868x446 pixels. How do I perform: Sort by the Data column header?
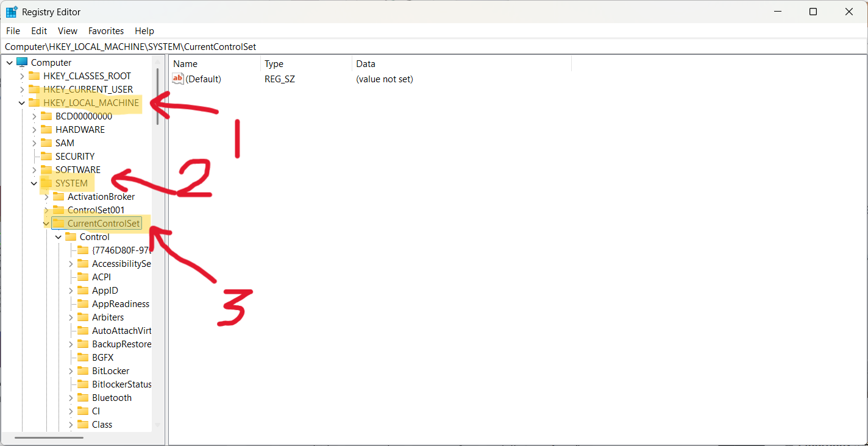pyautogui.click(x=461, y=63)
